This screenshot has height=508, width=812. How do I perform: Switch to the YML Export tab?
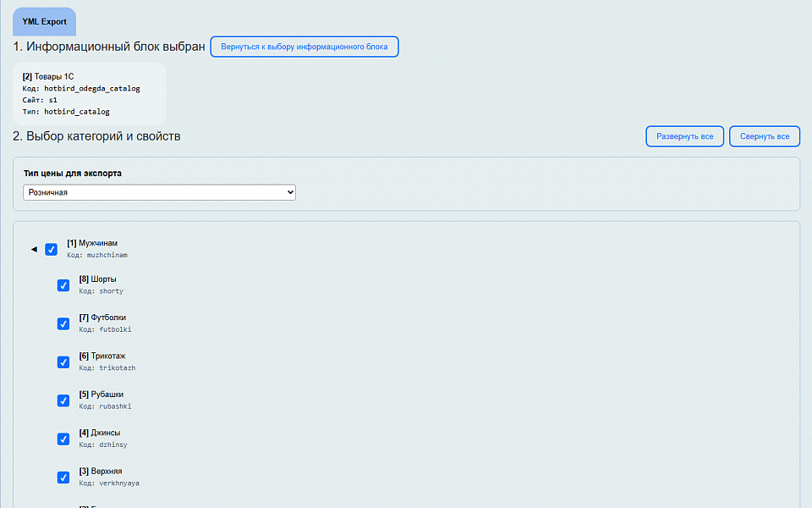(44, 21)
